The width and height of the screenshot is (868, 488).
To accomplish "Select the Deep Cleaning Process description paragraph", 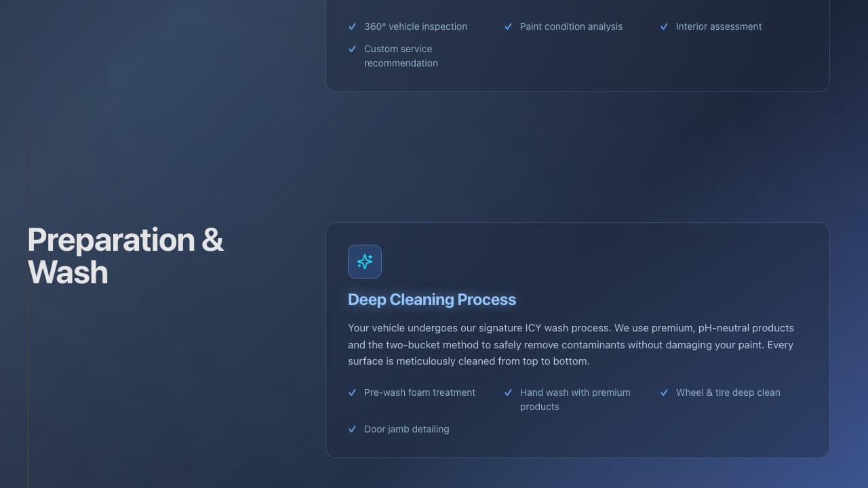I will (570, 344).
